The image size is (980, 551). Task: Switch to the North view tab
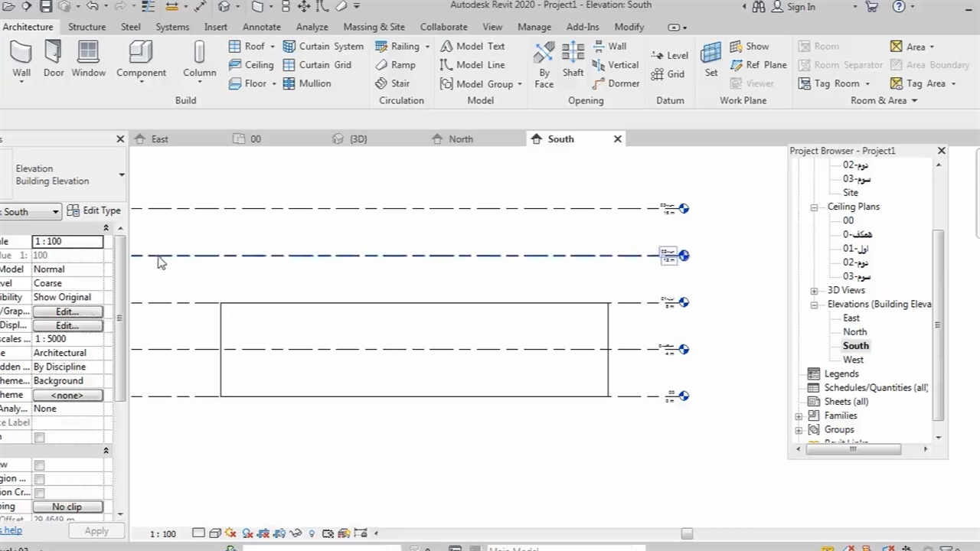460,139
